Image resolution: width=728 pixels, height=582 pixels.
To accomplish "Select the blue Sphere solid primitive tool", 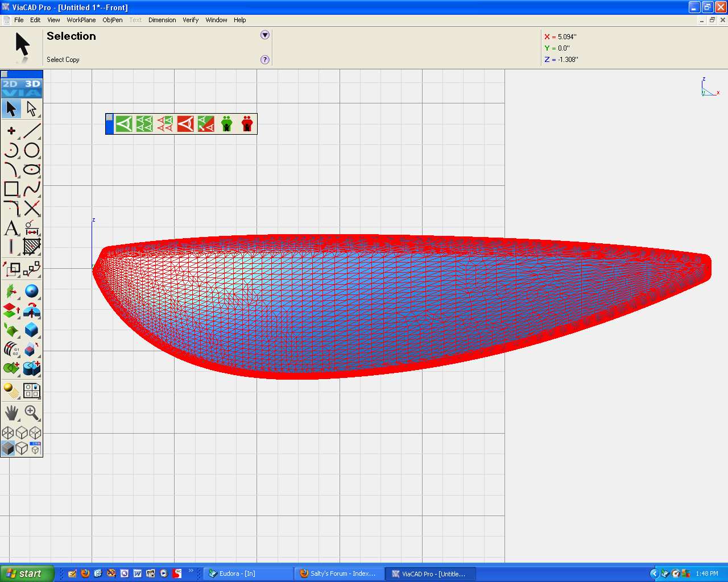I will pos(32,292).
